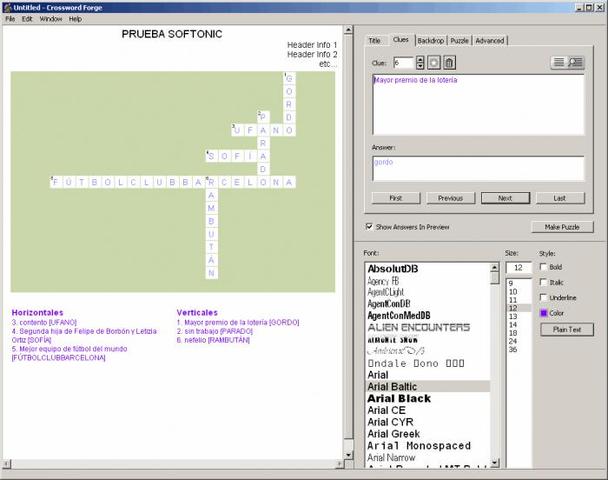
Task: Open the Edit menu
Action: (27, 19)
